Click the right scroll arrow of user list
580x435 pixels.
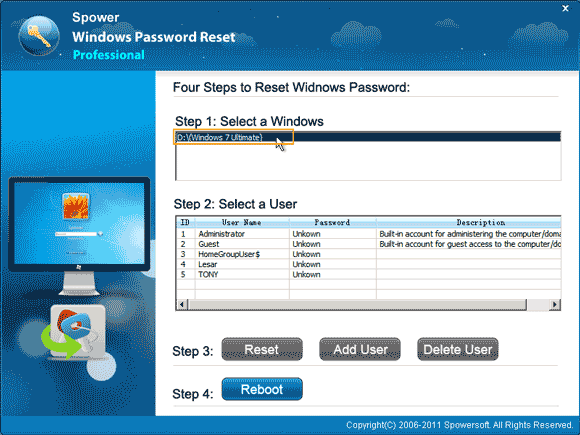(554, 304)
